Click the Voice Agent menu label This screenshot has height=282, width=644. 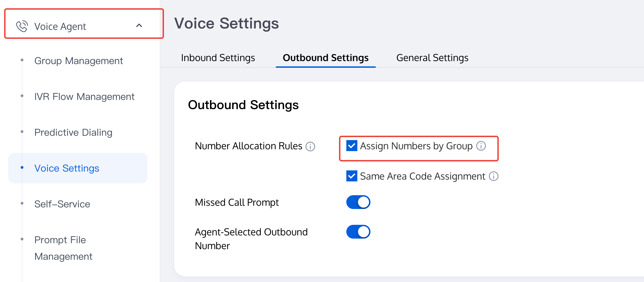(x=60, y=26)
